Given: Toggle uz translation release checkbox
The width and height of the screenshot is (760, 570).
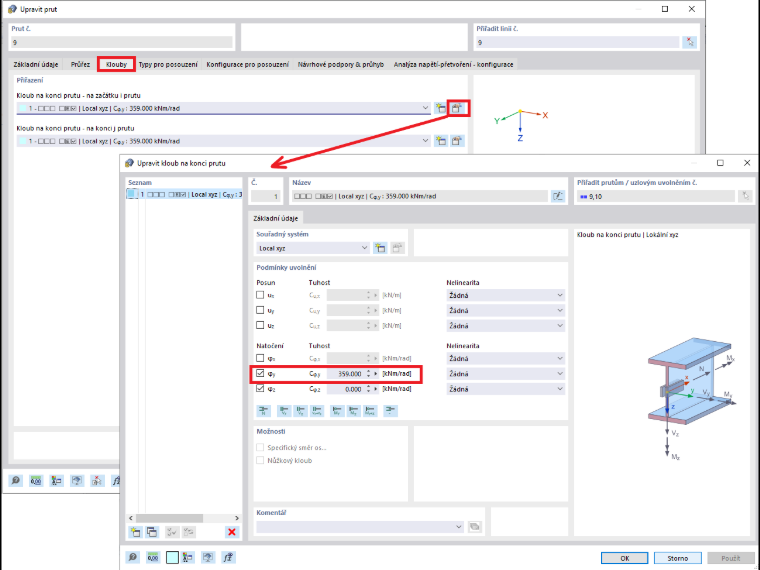Looking at the screenshot, I should [x=260, y=325].
